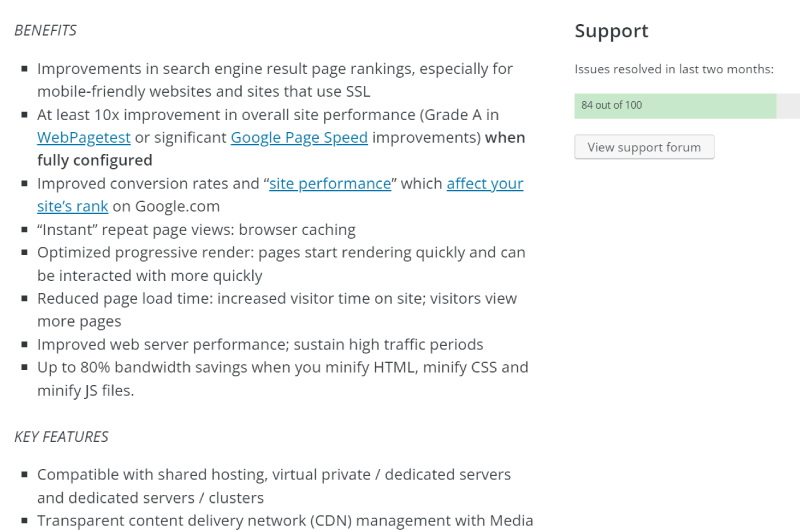
Task: Click the Support section heading
Action: point(611,31)
